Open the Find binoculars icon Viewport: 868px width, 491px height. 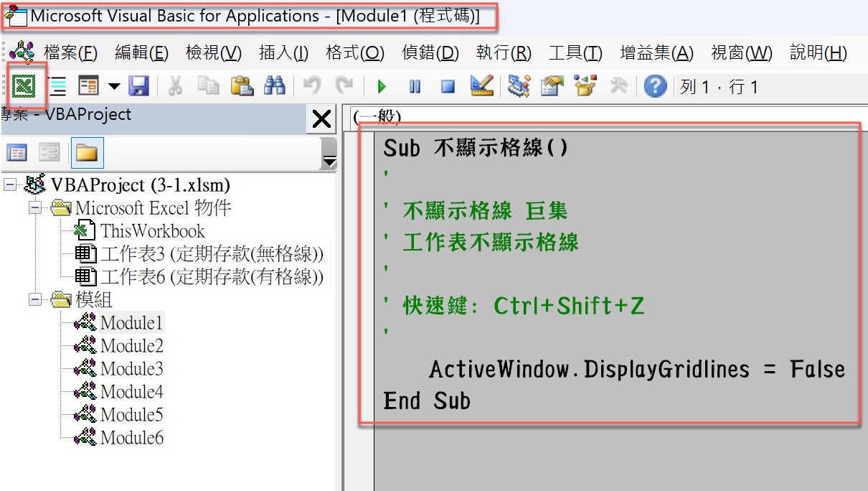(x=275, y=87)
